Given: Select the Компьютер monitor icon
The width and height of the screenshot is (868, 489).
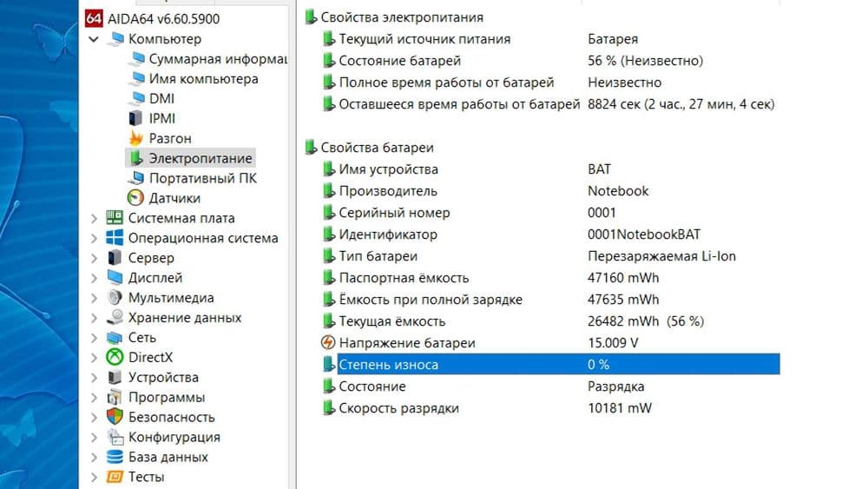Looking at the screenshot, I should pyautogui.click(x=115, y=39).
